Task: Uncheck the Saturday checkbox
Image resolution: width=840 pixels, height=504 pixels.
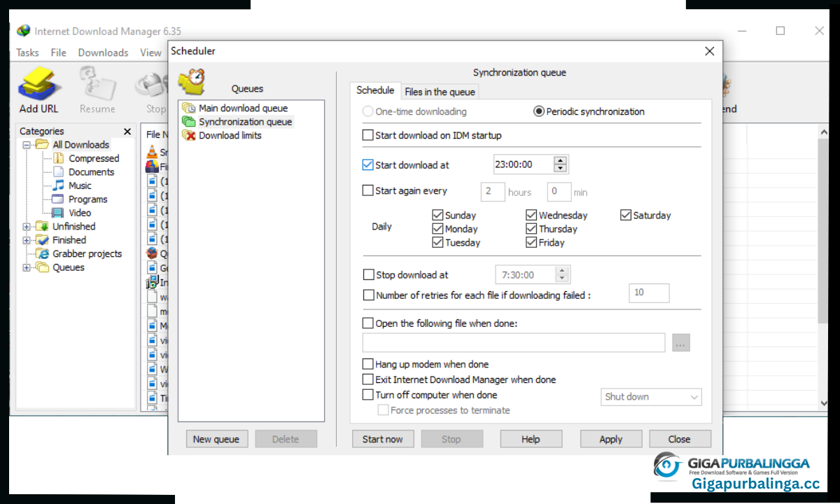Action: point(626,215)
